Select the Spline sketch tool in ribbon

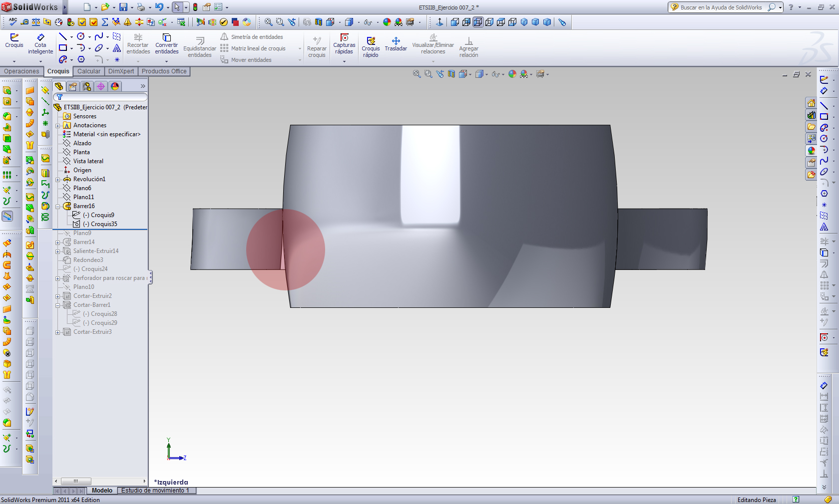pyautogui.click(x=99, y=36)
